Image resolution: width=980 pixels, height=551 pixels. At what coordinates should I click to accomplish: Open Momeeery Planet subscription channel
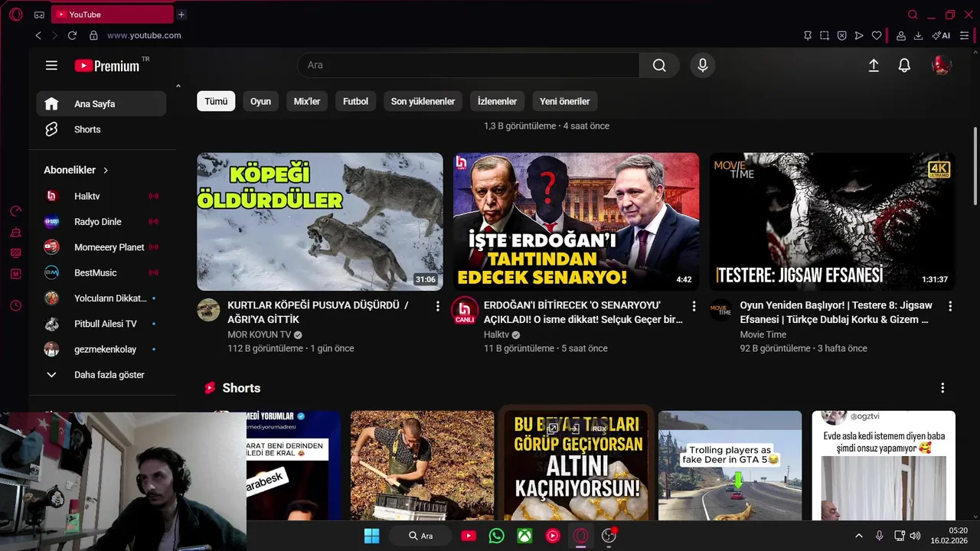point(101,247)
